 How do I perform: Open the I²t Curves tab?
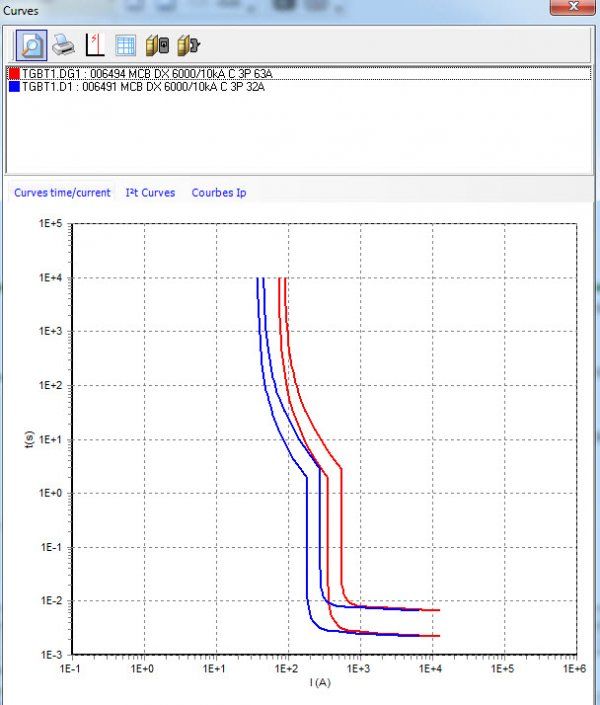tap(150, 192)
